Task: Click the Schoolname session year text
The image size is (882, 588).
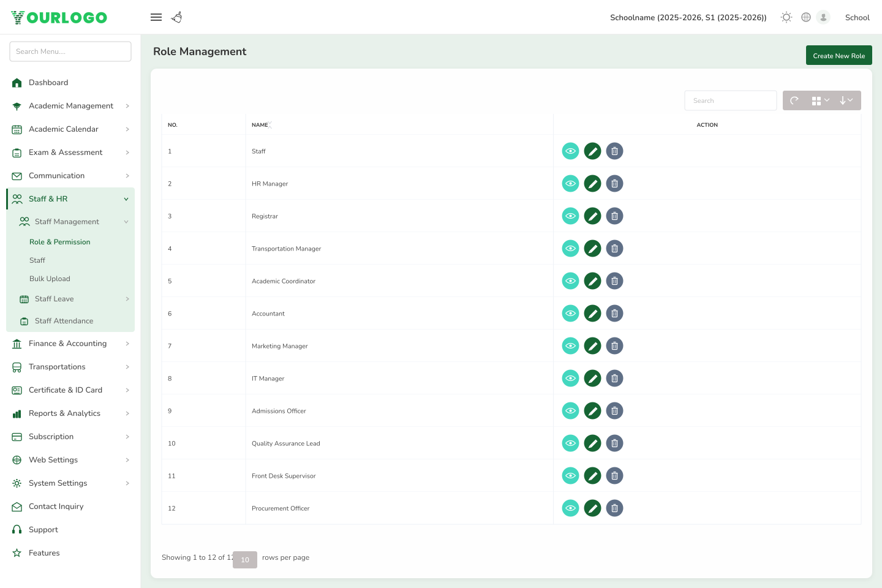Action: click(x=688, y=18)
